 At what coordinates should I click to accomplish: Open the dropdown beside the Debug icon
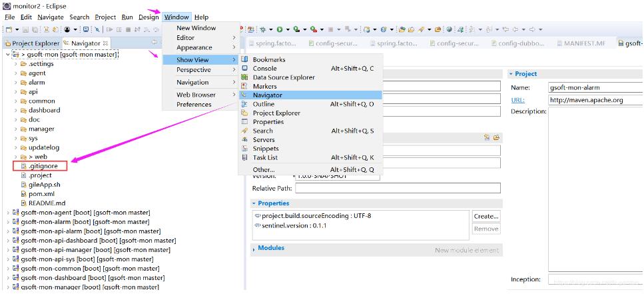[271, 29]
